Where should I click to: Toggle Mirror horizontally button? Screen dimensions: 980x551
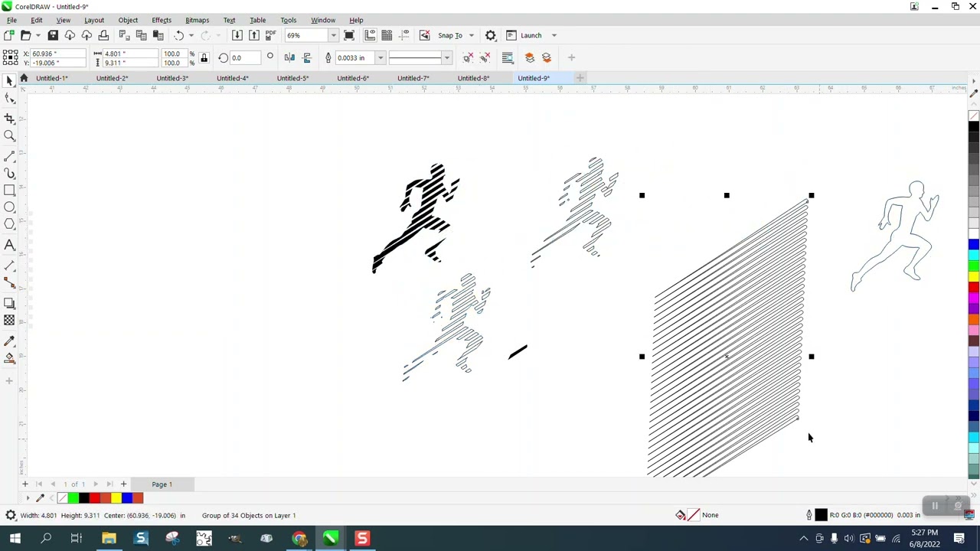289,58
